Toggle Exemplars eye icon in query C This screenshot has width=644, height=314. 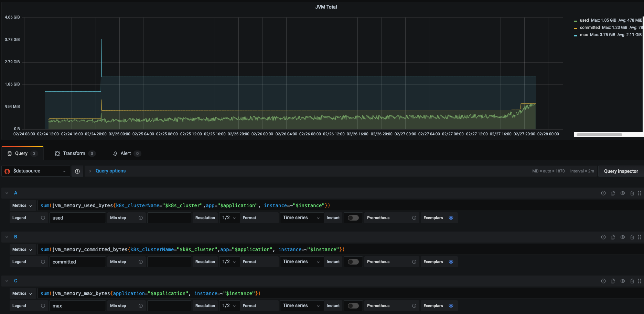click(451, 306)
